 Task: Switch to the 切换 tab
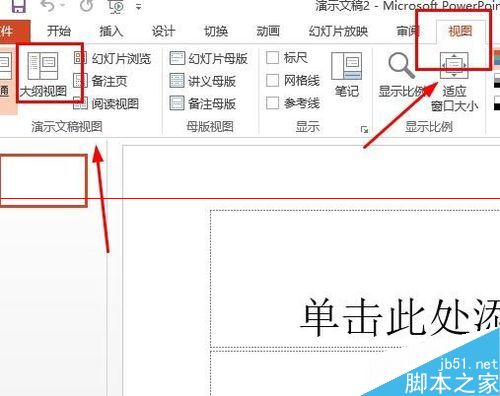216,31
